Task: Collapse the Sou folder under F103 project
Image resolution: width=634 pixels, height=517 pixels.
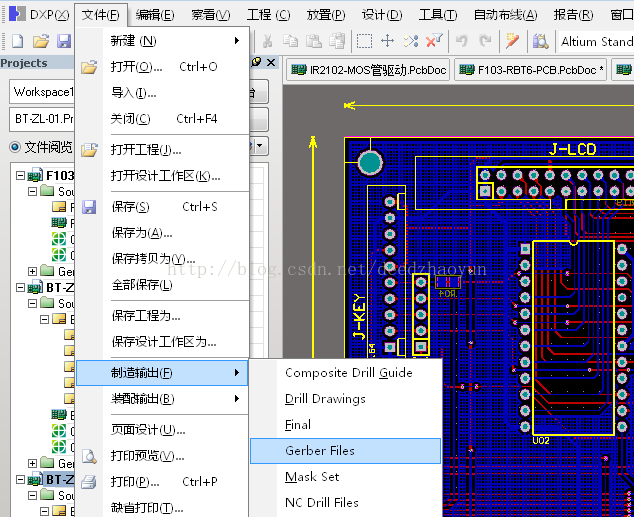Action: click(x=32, y=191)
